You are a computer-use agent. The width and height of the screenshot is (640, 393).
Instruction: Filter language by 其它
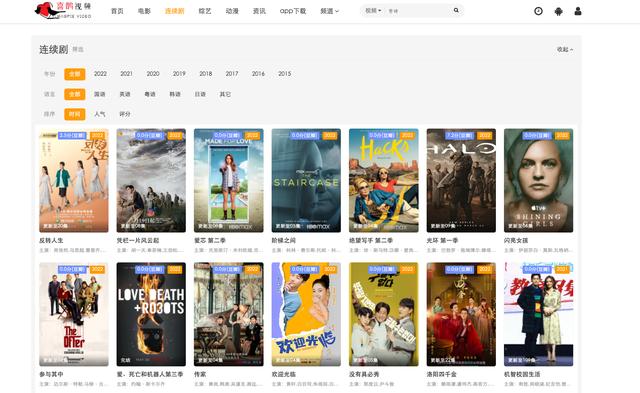coord(225,94)
